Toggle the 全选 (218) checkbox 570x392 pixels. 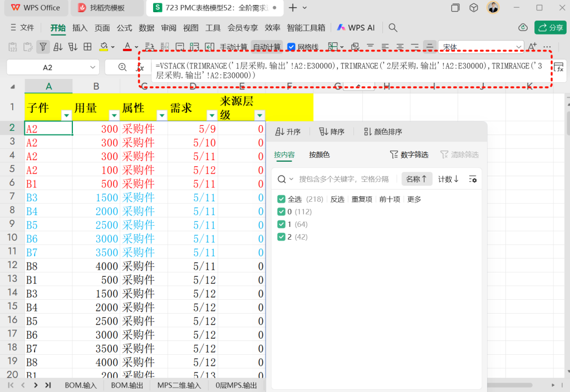pyautogui.click(x=281, y=199)
